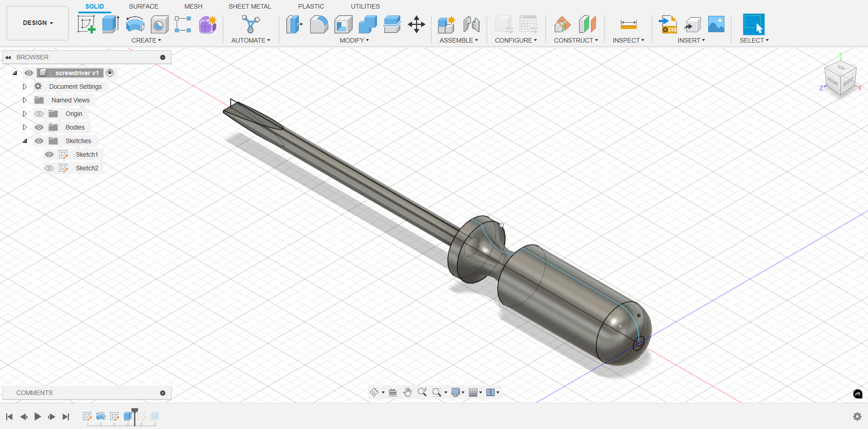Click the Insert Derive icon
The width and height of the screenshot is (868, 429).
[x=692, y=24]
